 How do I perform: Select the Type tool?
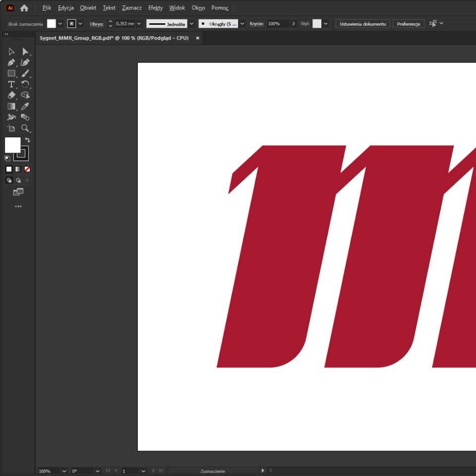click(11, 84)
